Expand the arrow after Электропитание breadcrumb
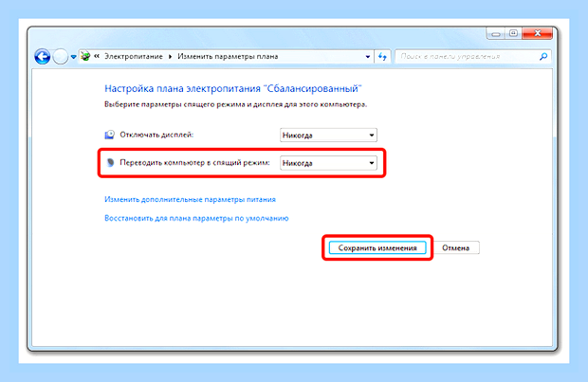Image resolution: width=588 pixels, height=382 pixels. 171,57
